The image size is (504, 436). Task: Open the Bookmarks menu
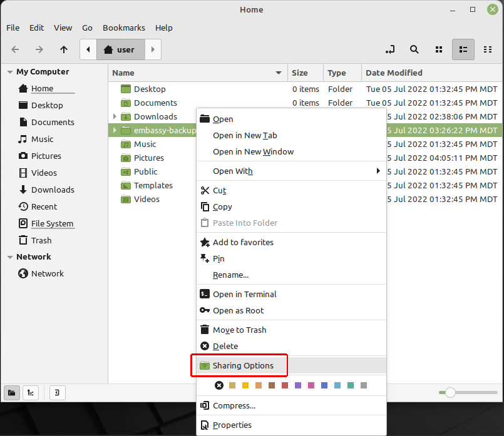tap(123, 28)
